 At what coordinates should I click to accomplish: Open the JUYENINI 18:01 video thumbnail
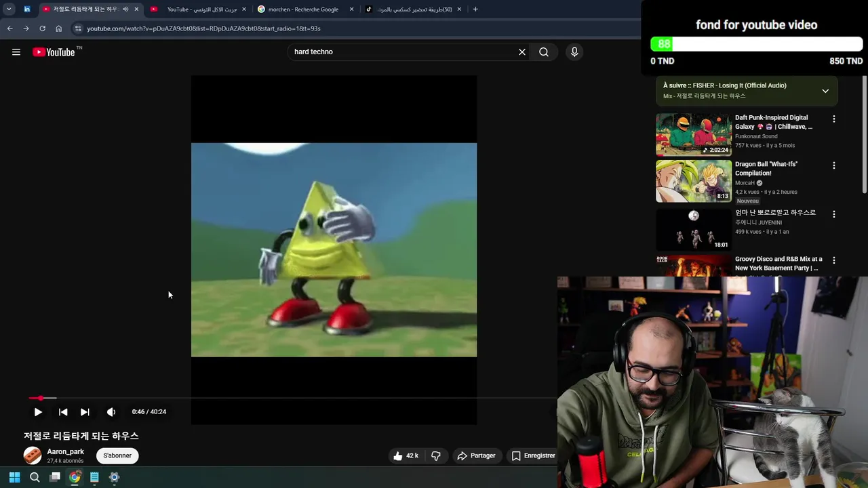[x=694, y=229]
